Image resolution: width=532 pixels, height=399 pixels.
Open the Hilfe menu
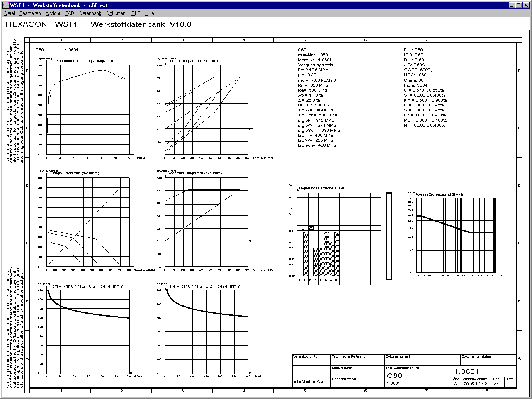coord(149,13)
